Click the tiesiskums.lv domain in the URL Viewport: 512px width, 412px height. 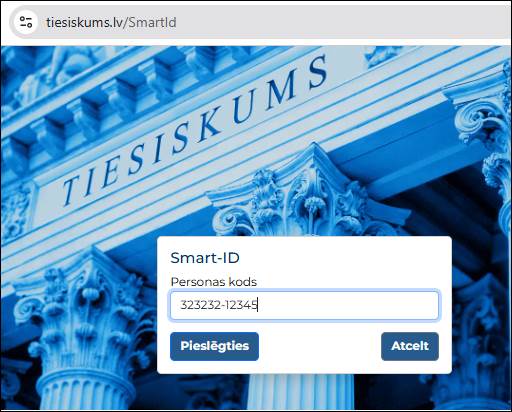tap(84, 22)
